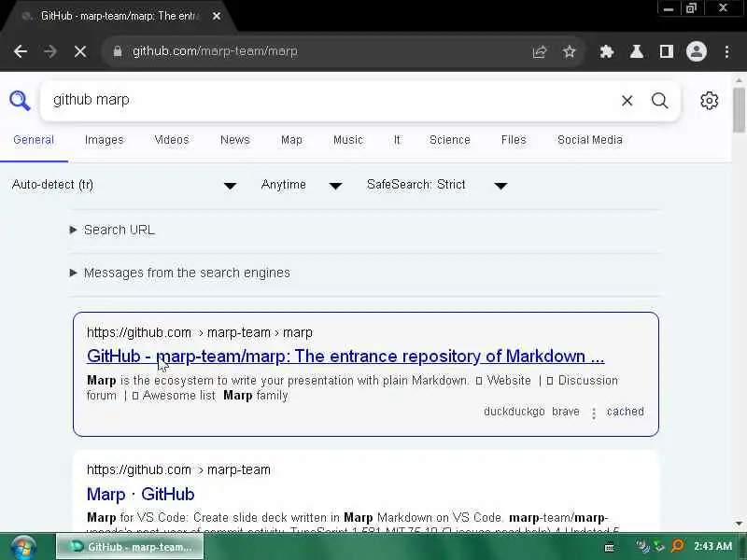The image size is (747, 560).
Task: Open Chrome three-dot menu
Action: click(727, 51)
